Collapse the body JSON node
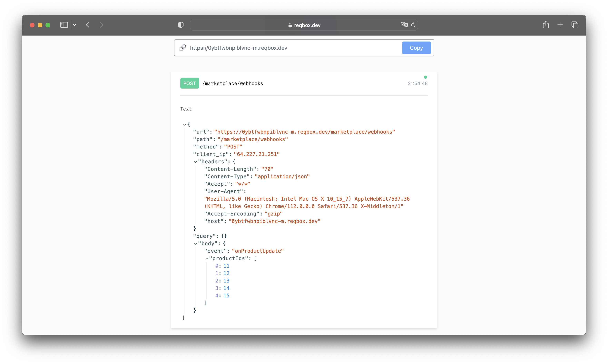This screenshot has height=364, width=608. (x=196, y=244)
